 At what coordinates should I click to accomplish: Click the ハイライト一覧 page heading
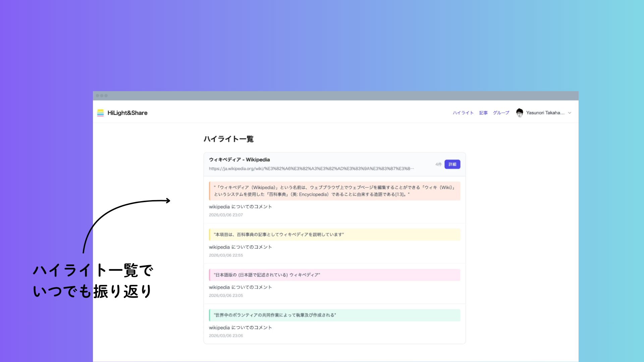(x=228, y=139)
